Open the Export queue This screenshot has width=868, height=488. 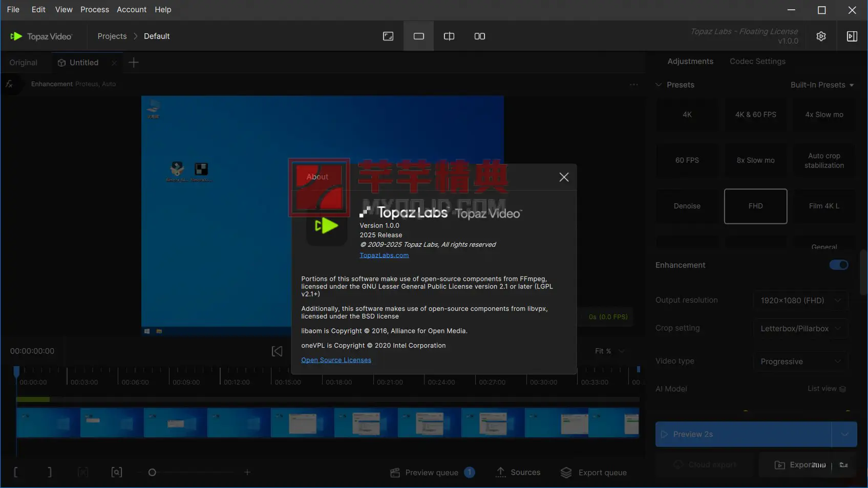click(594, 473)
